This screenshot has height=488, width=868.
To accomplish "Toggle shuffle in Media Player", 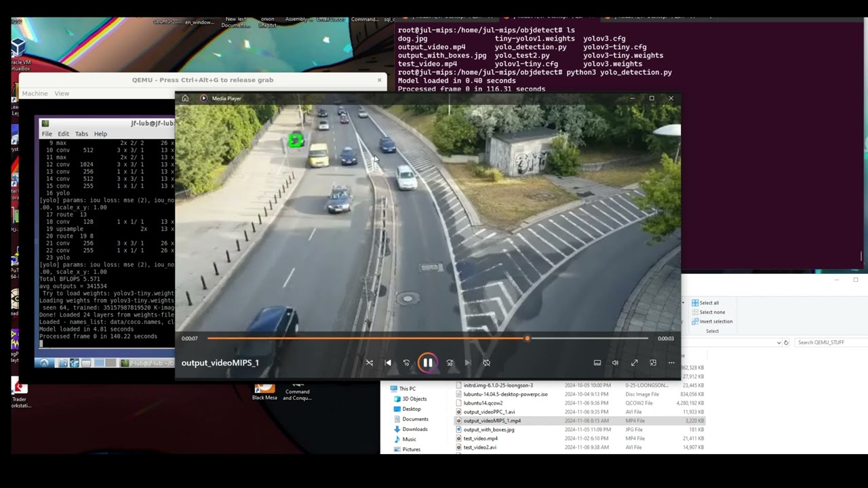I will coord(370,363).
